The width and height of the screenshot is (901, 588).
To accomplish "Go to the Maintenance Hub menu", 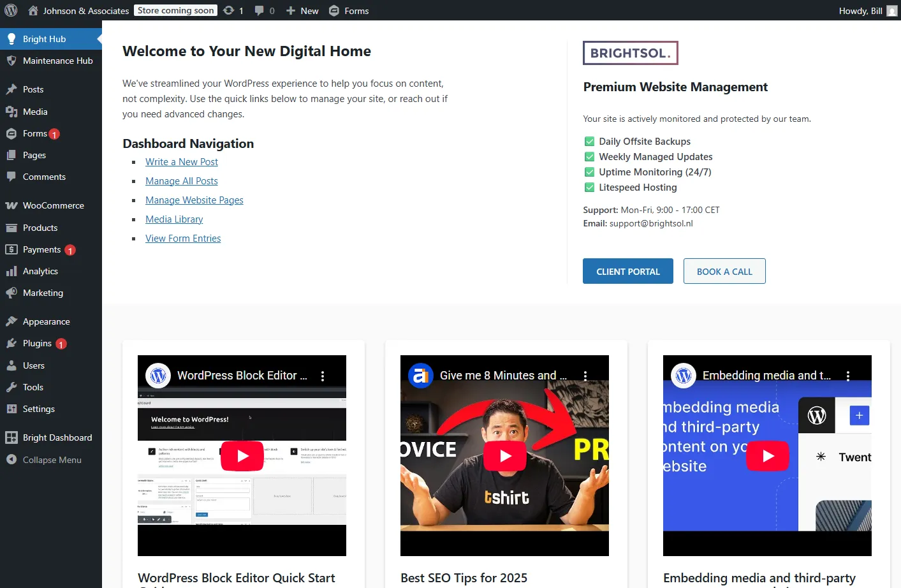I will click(x=57, y=61).
